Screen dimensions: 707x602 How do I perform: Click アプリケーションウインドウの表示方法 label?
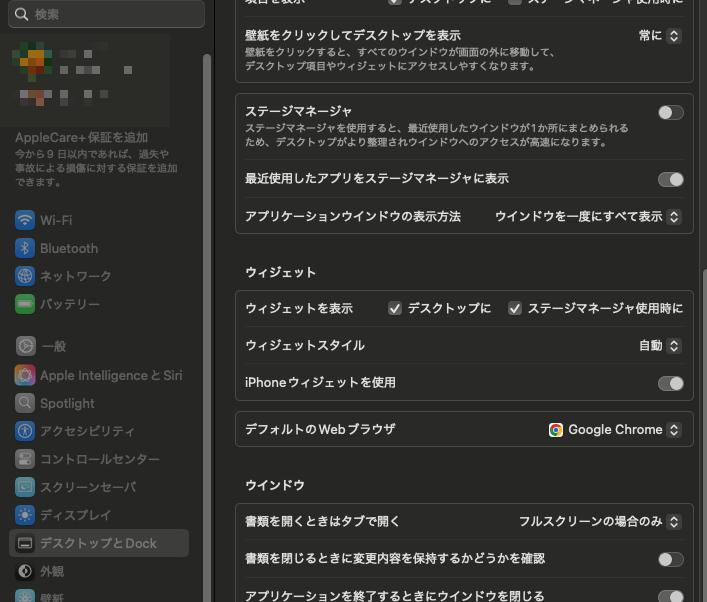point(353,216)
